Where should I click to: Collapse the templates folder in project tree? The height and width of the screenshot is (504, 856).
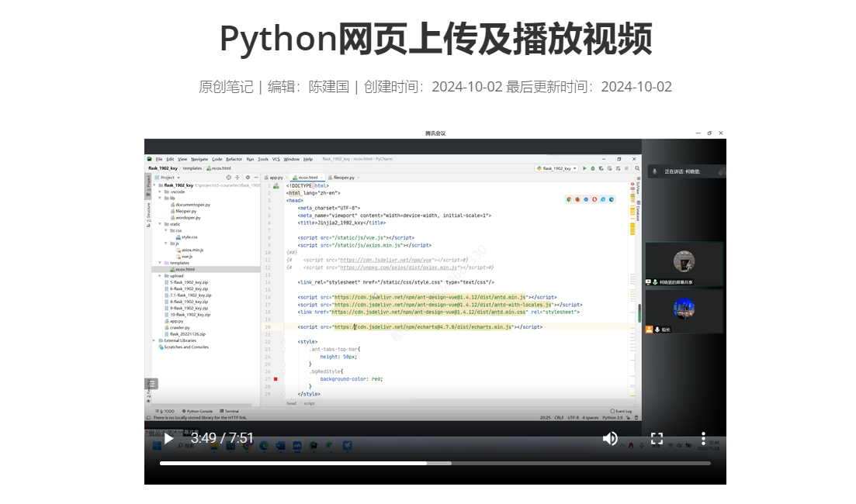[160, 263]
